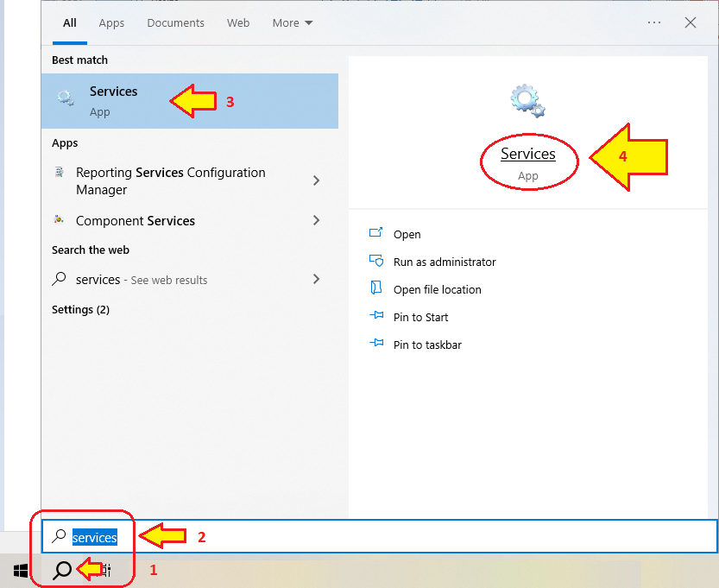Image resolution: width=719 pixels, height=588 pixels.
Task: Open Reporting Services Configuration Manager result
Action: coord(182,180)
